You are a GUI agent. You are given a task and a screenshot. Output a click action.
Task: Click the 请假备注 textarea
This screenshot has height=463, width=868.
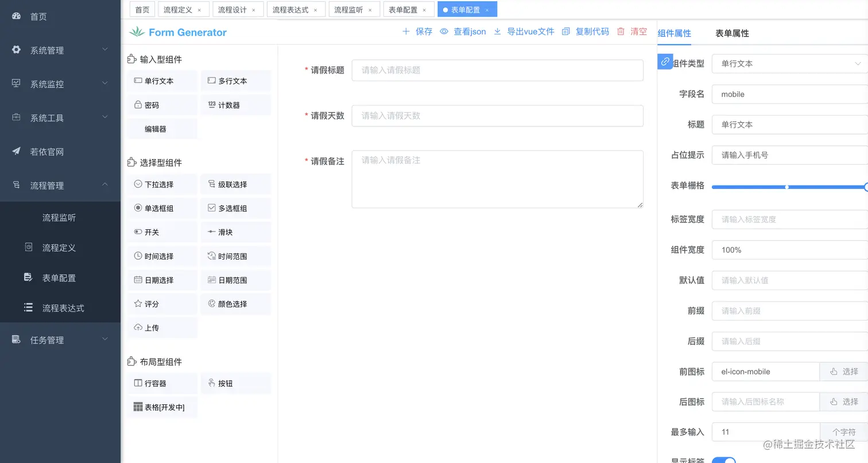click(497, 179)
